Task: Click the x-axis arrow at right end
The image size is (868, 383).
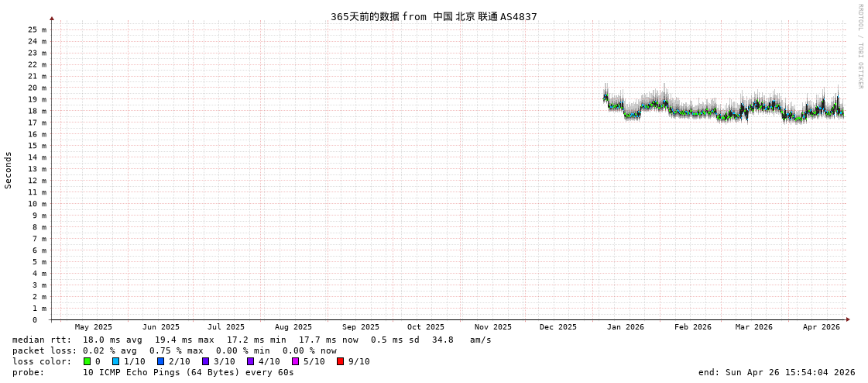Action: (x=848, y=319)
